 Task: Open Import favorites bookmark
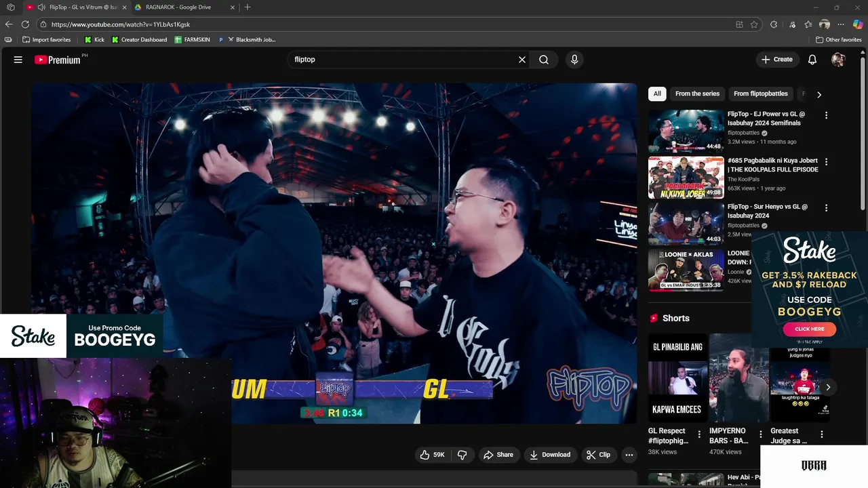tap(46, 40)
